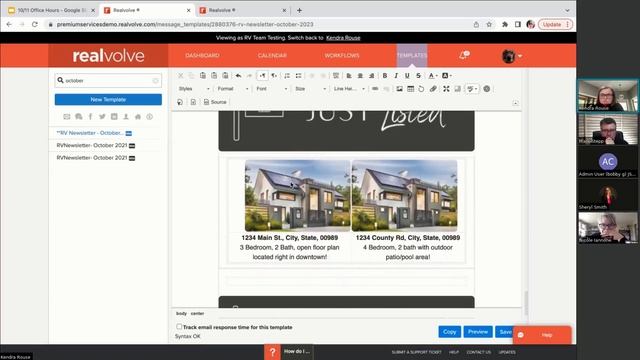Open the Font dropdown
640x360 pixels.
point(271,89)
